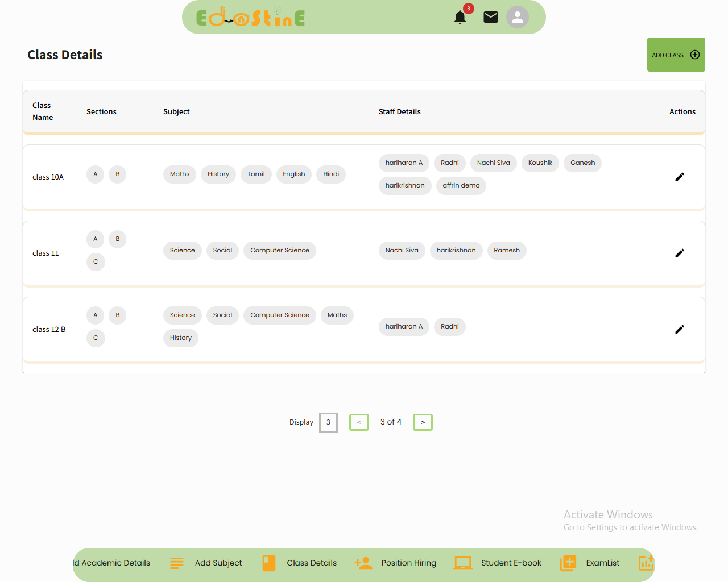Viewport: 728px width, 582px height.
Task: Click History subject chip in class 10A
Action: 218,174
